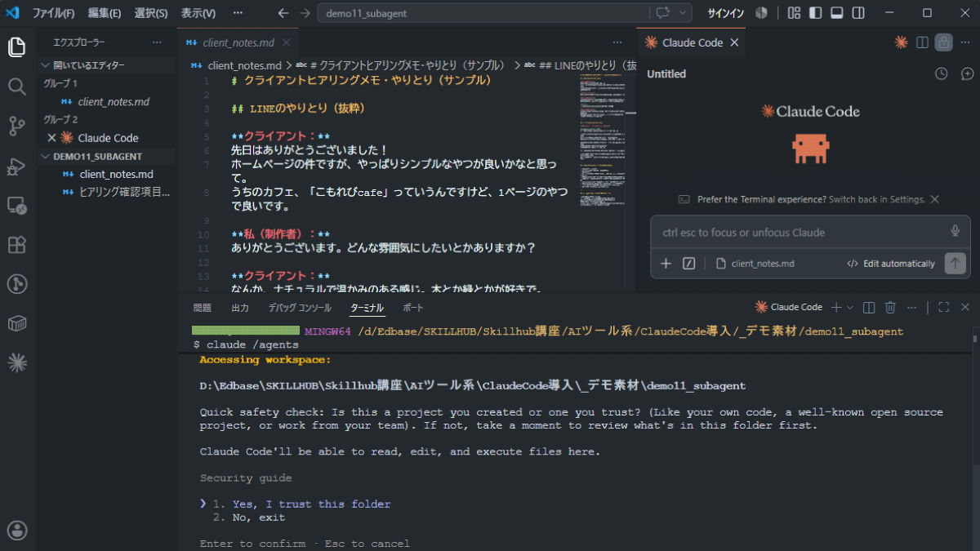Screen dimensions: 980x551
Task: Open the Remote Explorer view
Action: click(x=17, y=205)
